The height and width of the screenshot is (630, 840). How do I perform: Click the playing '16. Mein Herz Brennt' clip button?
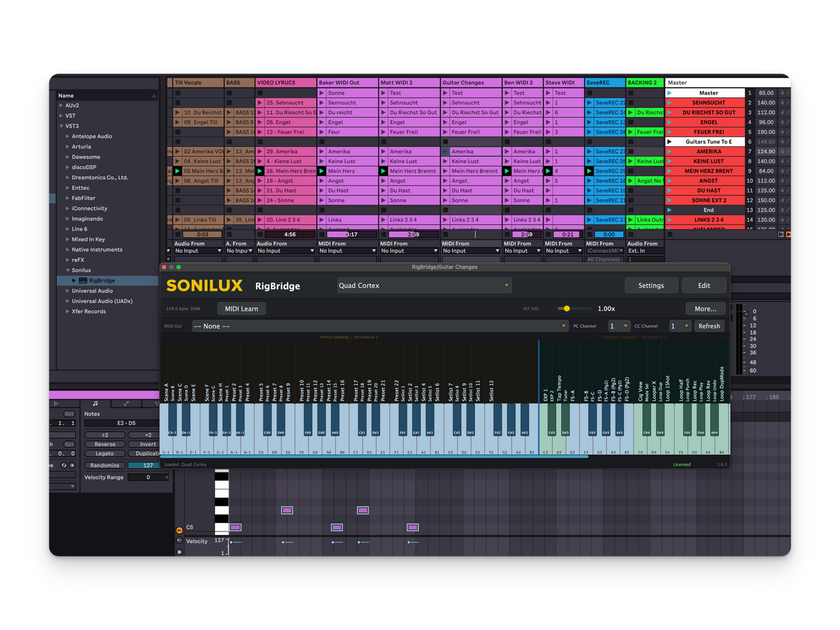(x=260, y=171)
